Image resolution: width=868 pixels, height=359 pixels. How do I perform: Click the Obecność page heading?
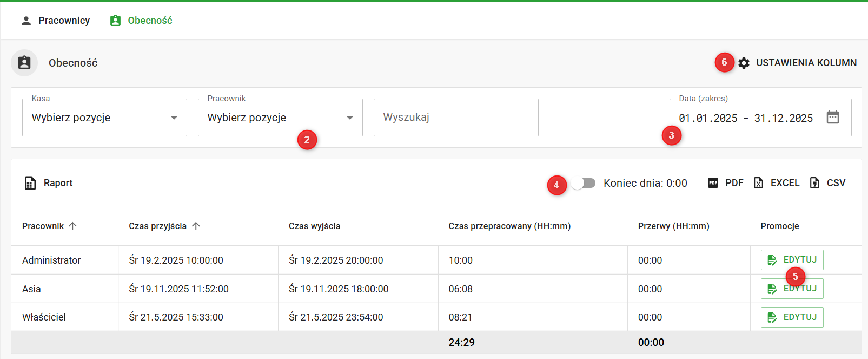click(73, 63)
